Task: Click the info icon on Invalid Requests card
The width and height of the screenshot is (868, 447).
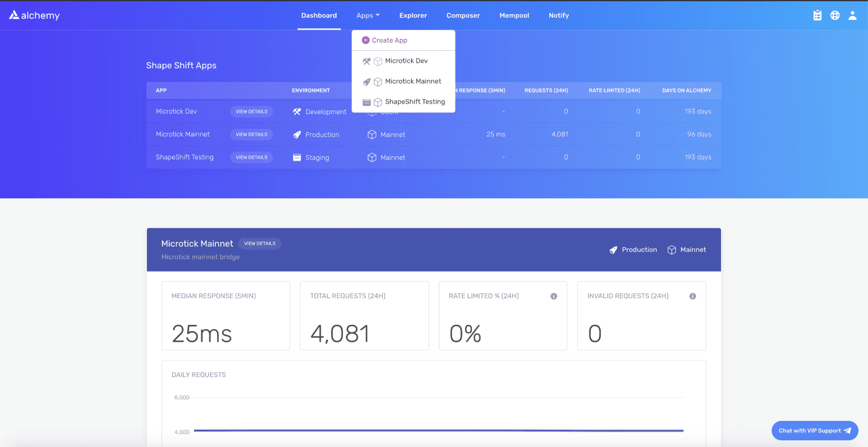Action: [x=693, y=296]
